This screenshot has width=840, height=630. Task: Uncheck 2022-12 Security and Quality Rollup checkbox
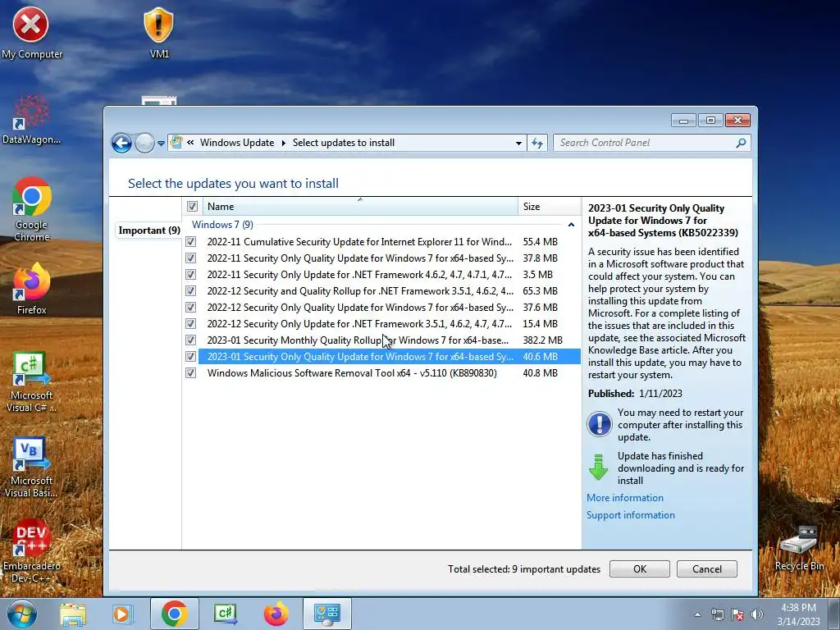[190, 291]
